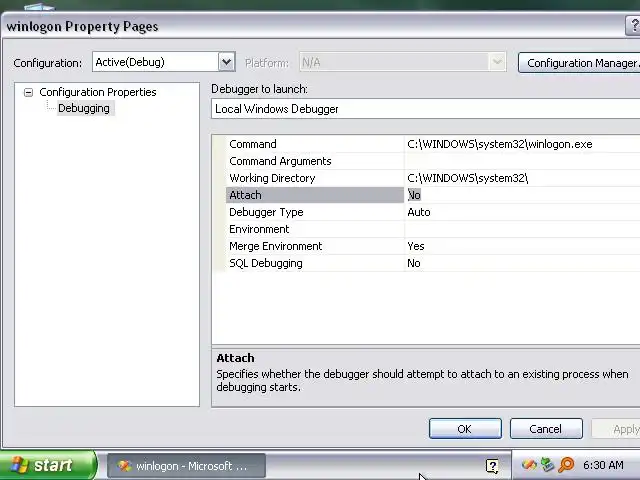Click the Cancel button
Viewport: 640px width, 480px height.
click(546, 429)
